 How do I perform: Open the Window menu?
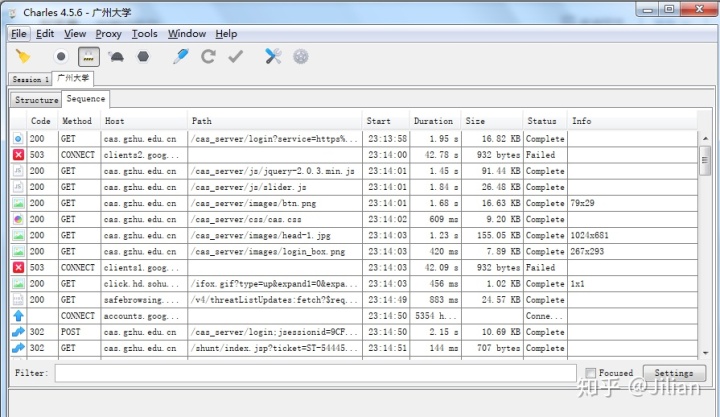click(186, 34)
